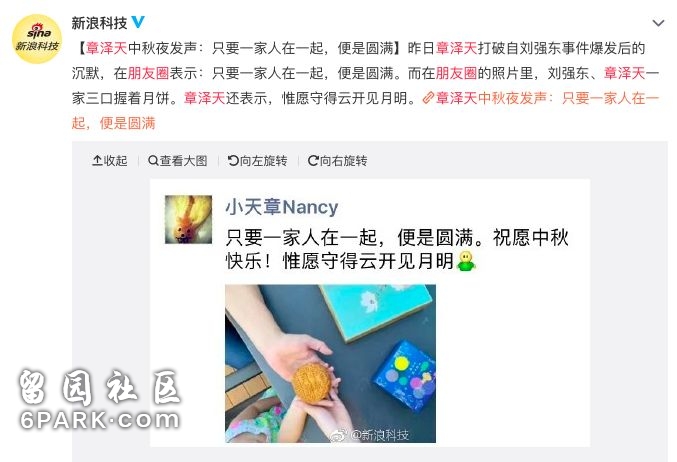Click the 章泽天 link after 刘强东
Screen dimensions: 677x462
624,73
